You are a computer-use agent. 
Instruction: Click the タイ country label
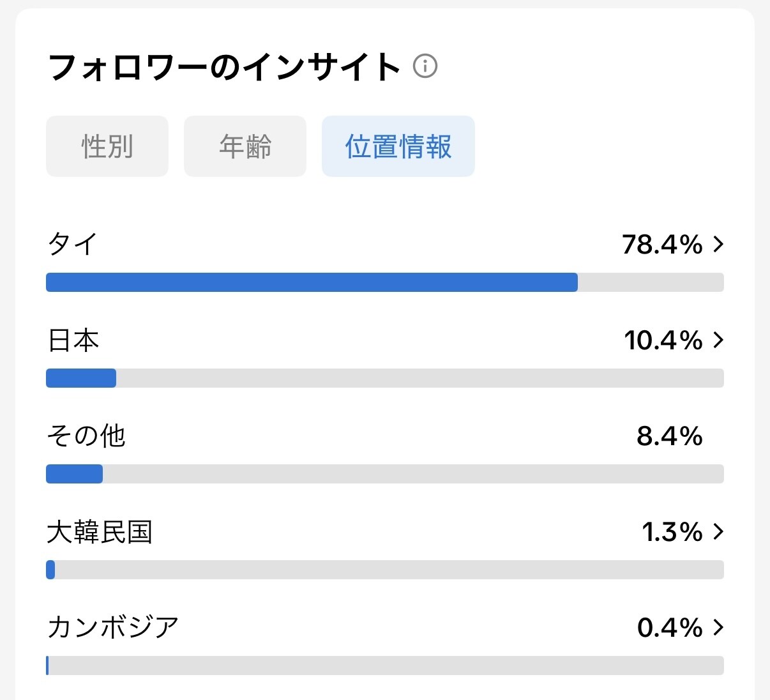[73, 244]
